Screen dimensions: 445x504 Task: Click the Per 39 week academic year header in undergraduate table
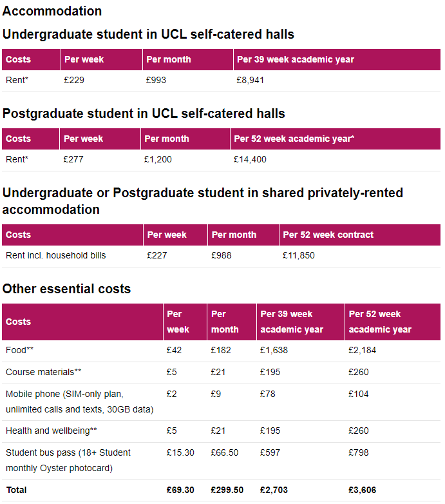pos(296,59)
